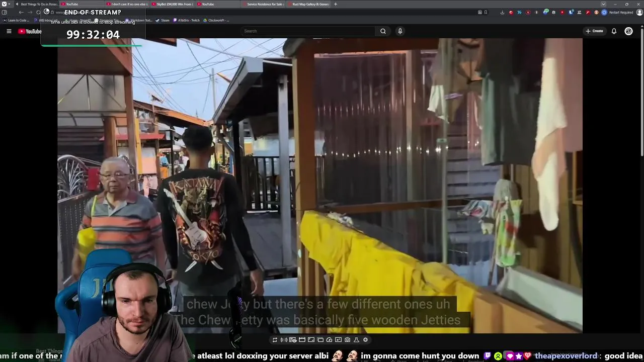The width and height of the screenshot is (644, 362).
Task: Switch to the 'Best Things To Do in Penang' tab
Action: tap(36, 4)
